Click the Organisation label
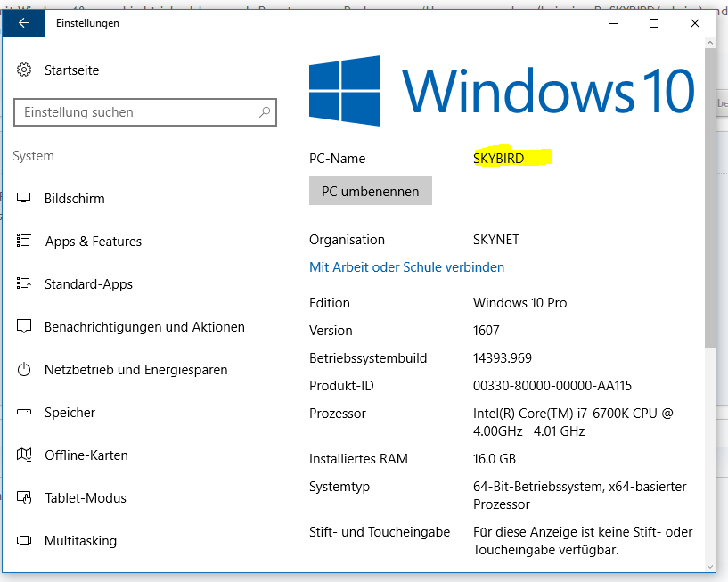This screenshot has height=582, width=728. [347, 240]
